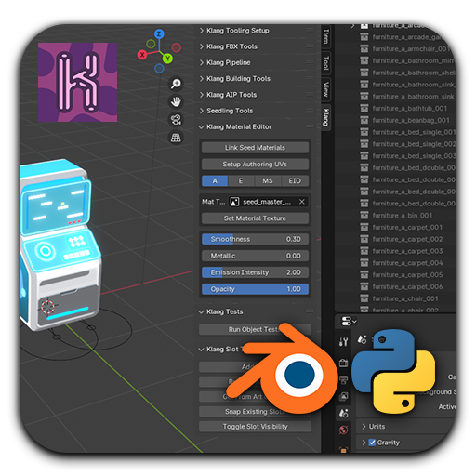476x476 pixels.
Task: Open the View Layer properties icon
Action: tap(343, 396)
